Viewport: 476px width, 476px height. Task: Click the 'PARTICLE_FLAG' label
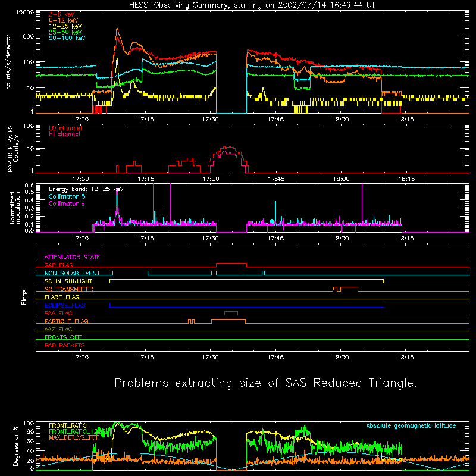click(67, 321)
